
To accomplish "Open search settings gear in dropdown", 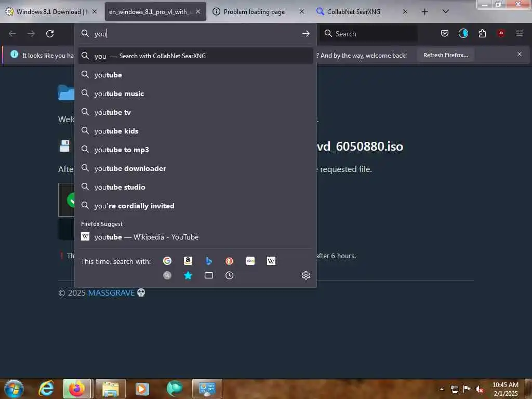I will [305, 275].
